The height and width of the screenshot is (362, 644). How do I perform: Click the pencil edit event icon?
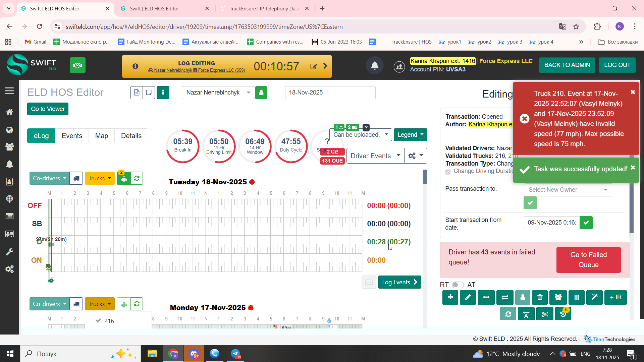click(468, 297)
